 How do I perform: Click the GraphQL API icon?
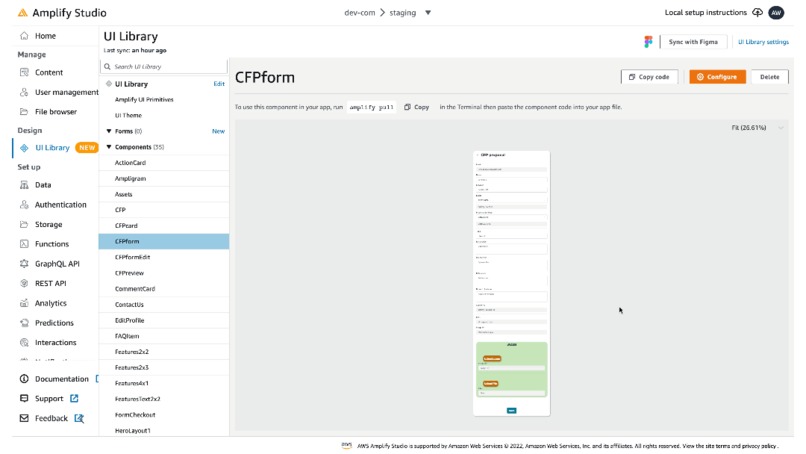(24, 264)
